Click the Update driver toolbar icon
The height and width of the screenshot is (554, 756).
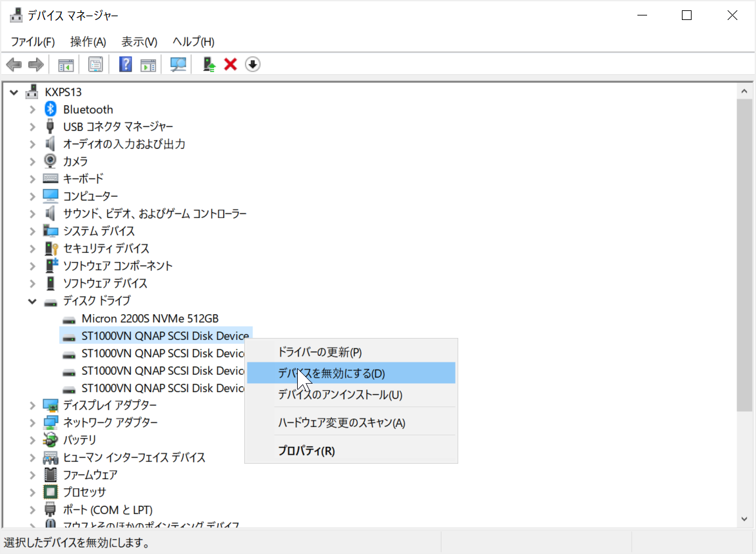[x=208, y=64]
